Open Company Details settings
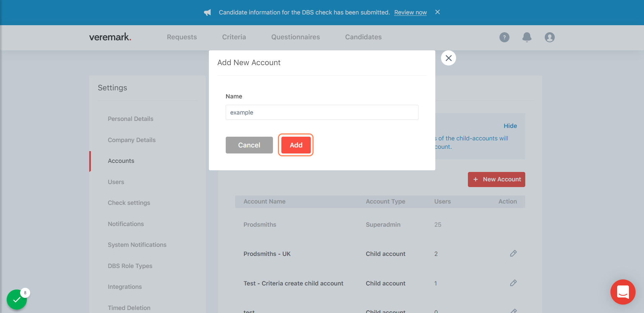Image resolution: width=644 pixels, height=313 pixels. coord(131,140)
